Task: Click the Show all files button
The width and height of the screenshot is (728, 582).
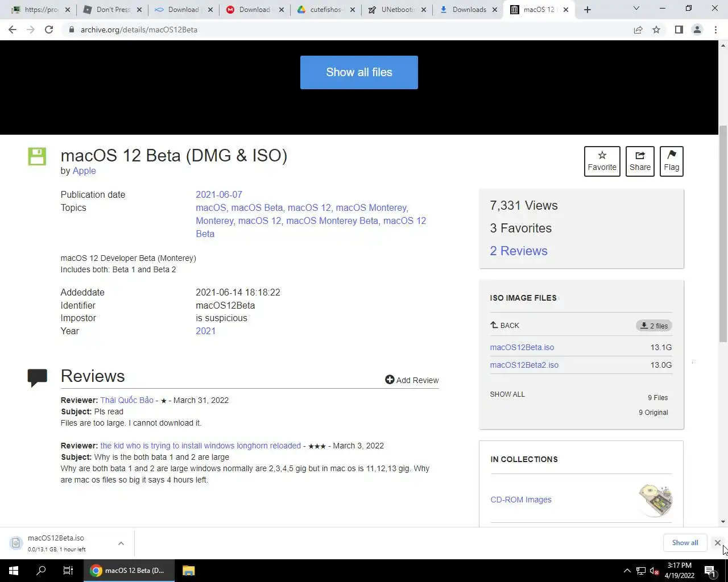Action: [x=359, y=72]
